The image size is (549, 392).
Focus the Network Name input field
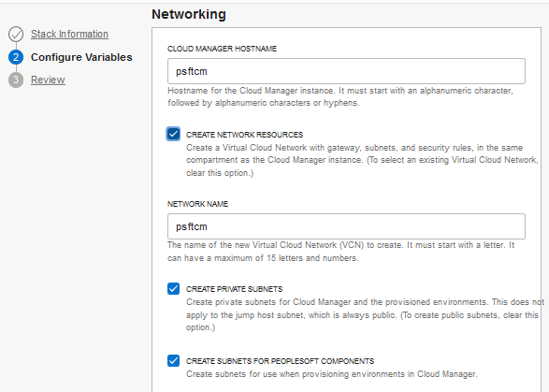tap(346, 226)
